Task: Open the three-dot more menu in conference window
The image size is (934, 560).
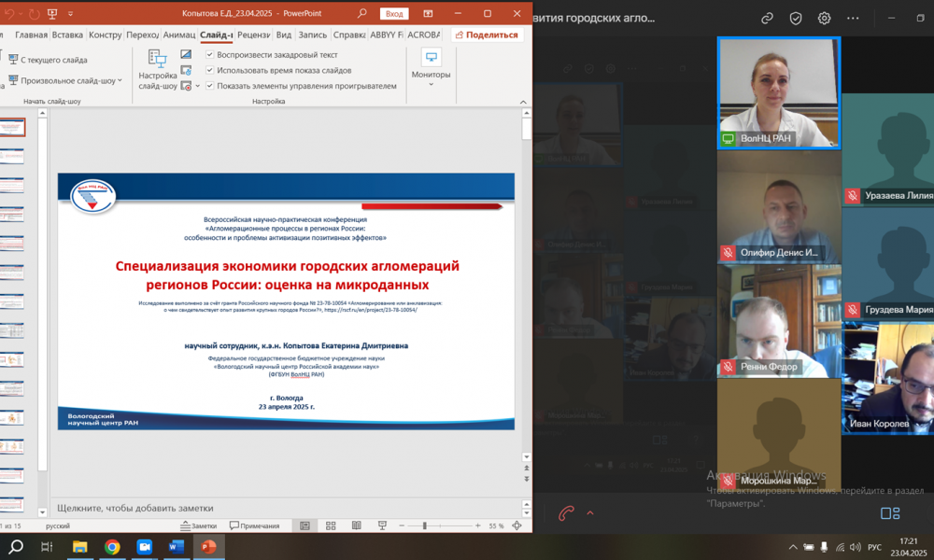Action: pos(853,19)
